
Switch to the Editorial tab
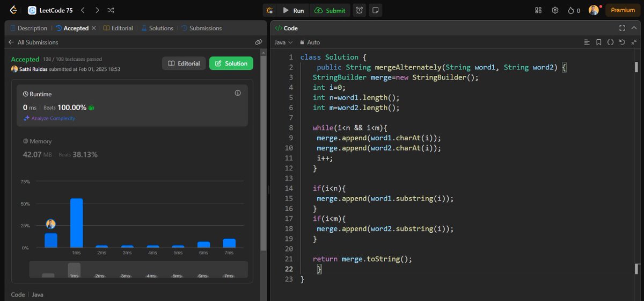(x=118, y=28)
